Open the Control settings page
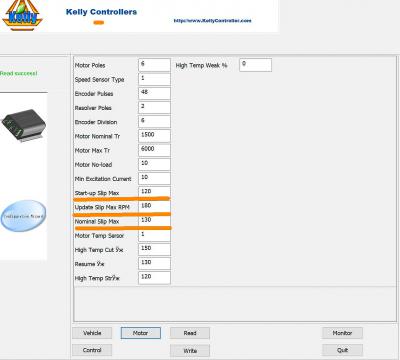 pos(92,350)
